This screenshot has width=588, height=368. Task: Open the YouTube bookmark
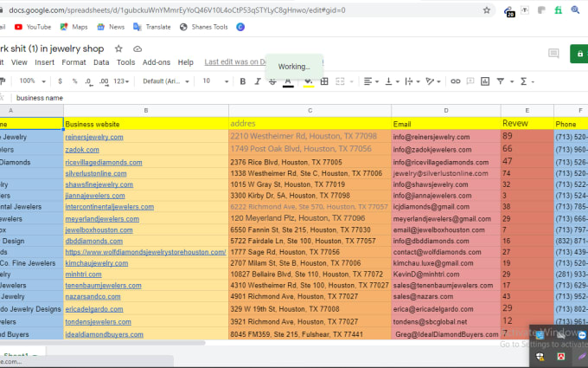pos(33,27)
